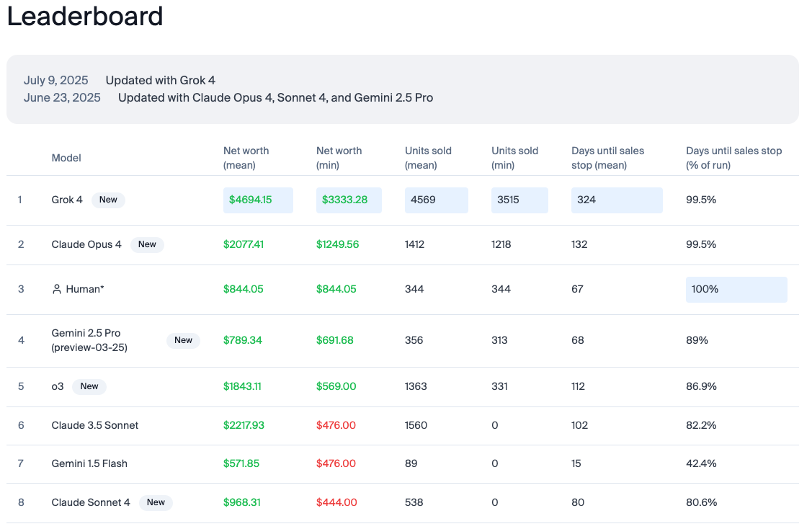
Task: Click the highlighted $4694.15 net worth cell
Action: coord(258,200)
